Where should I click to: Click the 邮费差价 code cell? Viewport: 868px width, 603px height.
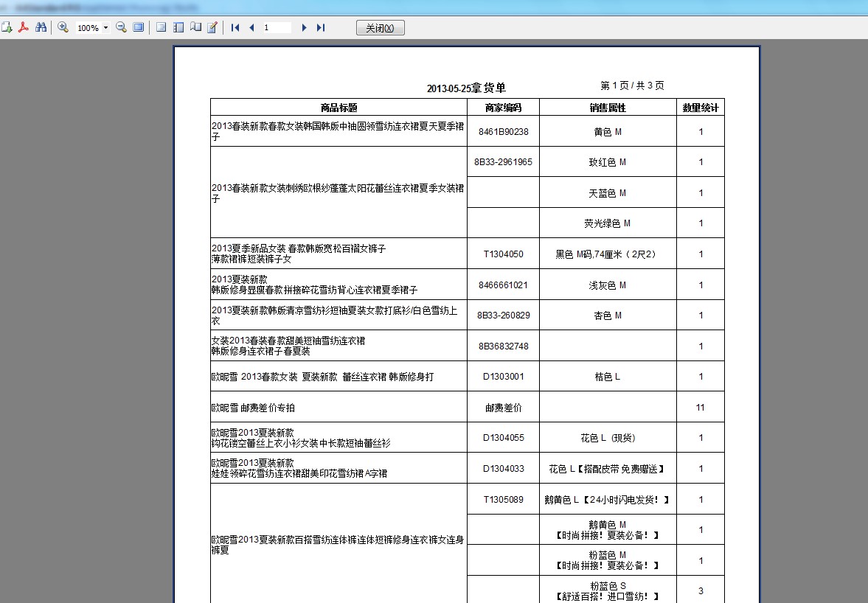coord(503,408)
